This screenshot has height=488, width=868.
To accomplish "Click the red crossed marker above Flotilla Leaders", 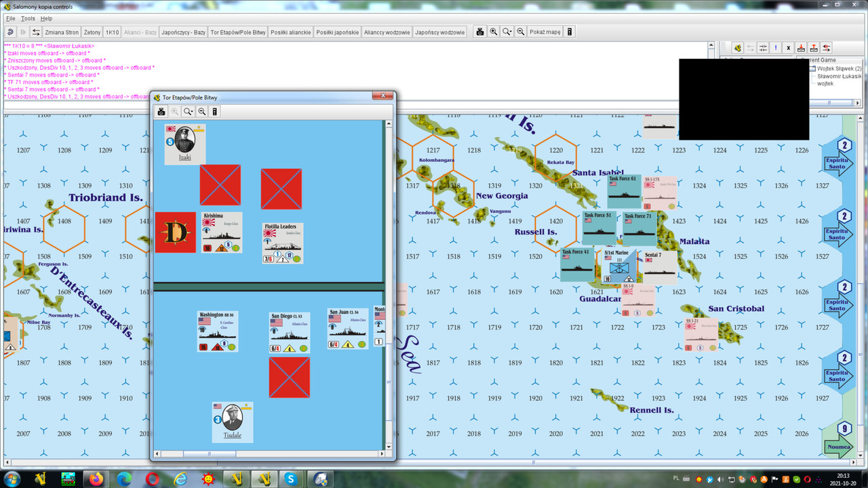I will (281, 189).
